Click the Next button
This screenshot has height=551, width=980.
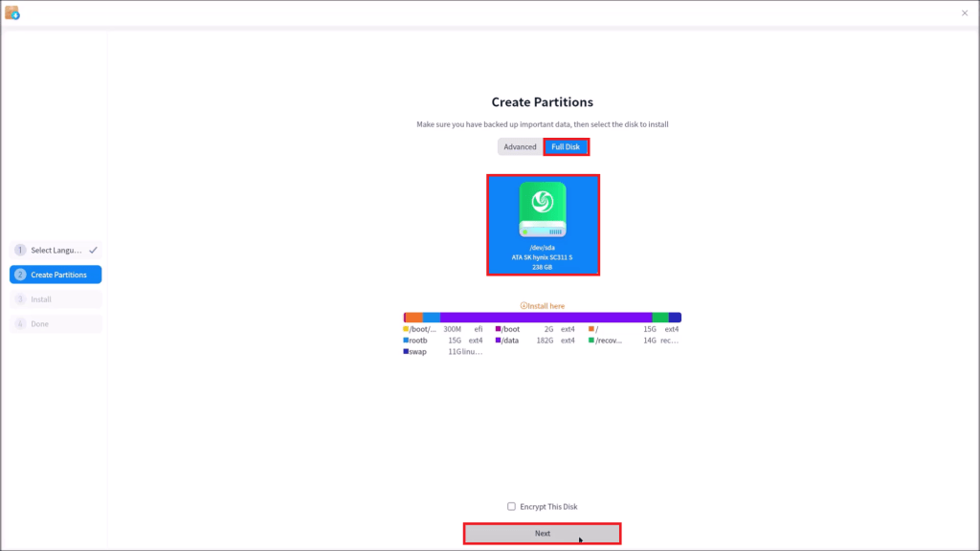[x=543, y=534]
